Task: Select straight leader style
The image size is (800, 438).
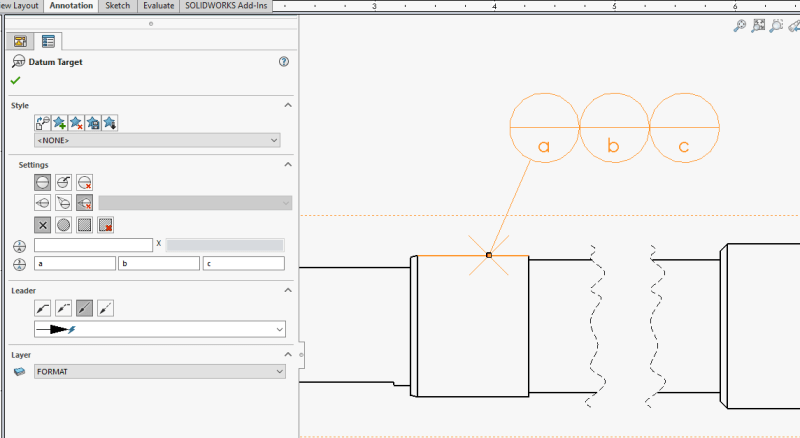Action: [x=84, y=308]
